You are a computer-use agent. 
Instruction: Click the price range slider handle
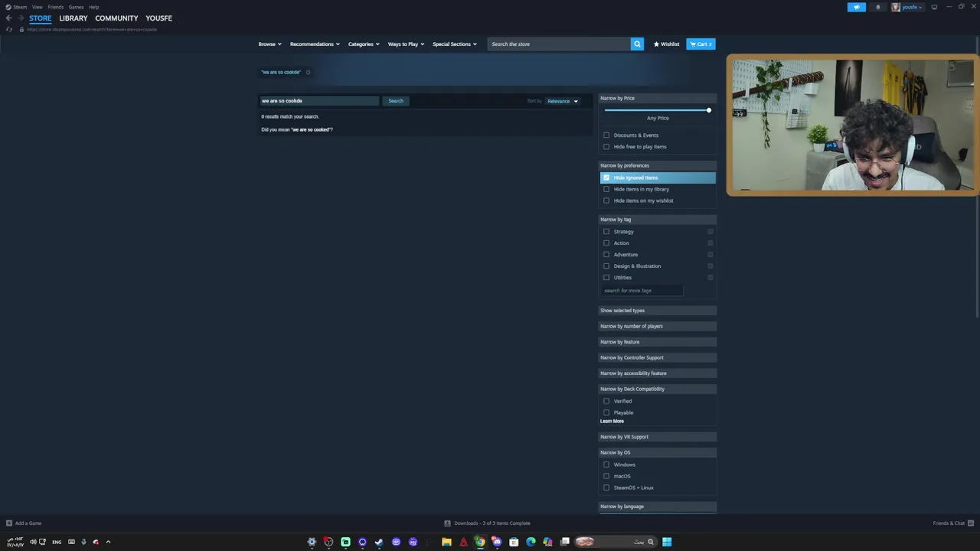pos(709,110)
